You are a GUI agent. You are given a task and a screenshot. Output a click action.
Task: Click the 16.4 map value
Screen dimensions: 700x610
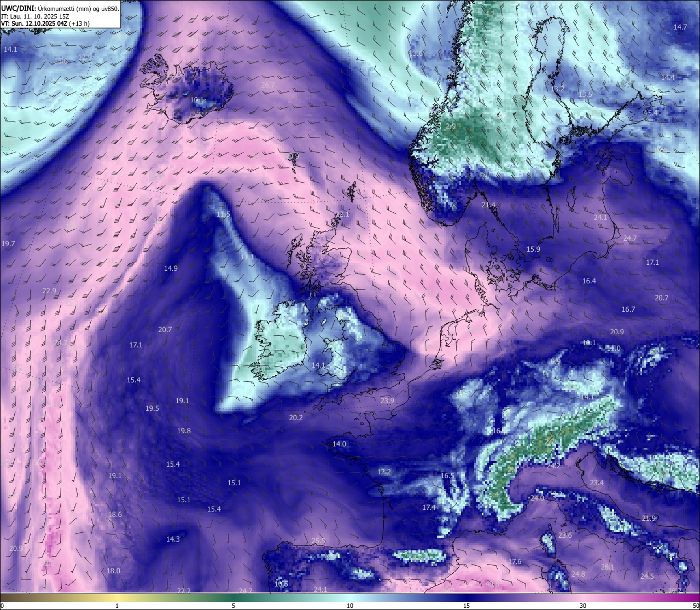[589, 281]
